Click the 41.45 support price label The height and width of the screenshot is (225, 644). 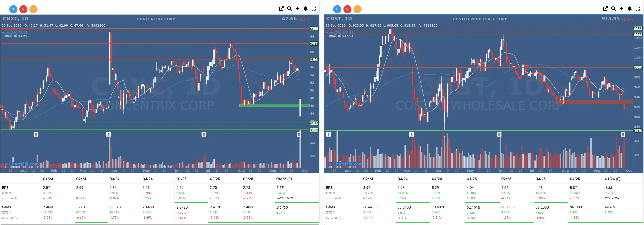point(314,123)
